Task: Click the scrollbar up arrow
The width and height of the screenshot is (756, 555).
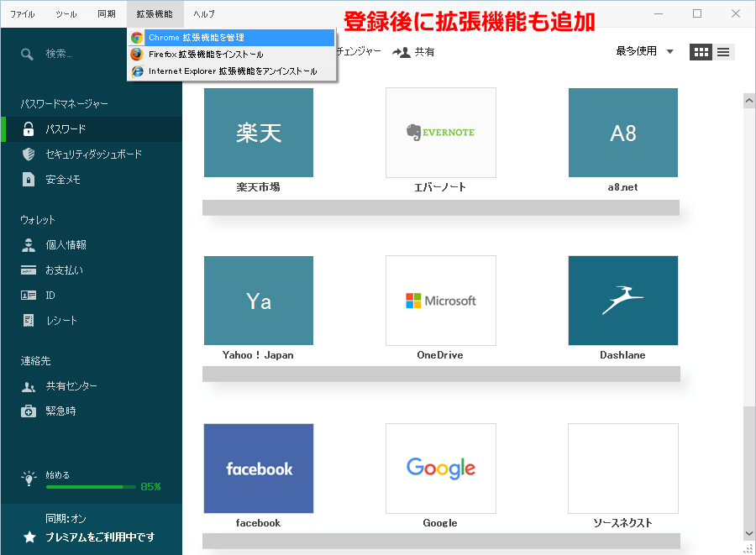Action: (749, 101)
